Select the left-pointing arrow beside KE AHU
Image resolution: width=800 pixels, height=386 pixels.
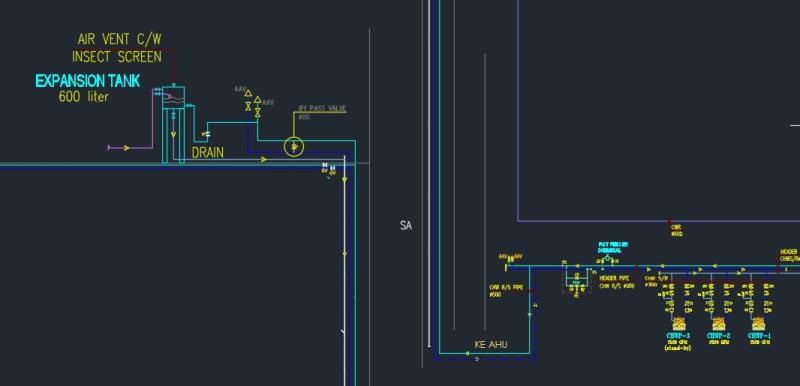(x=466, y=353)
